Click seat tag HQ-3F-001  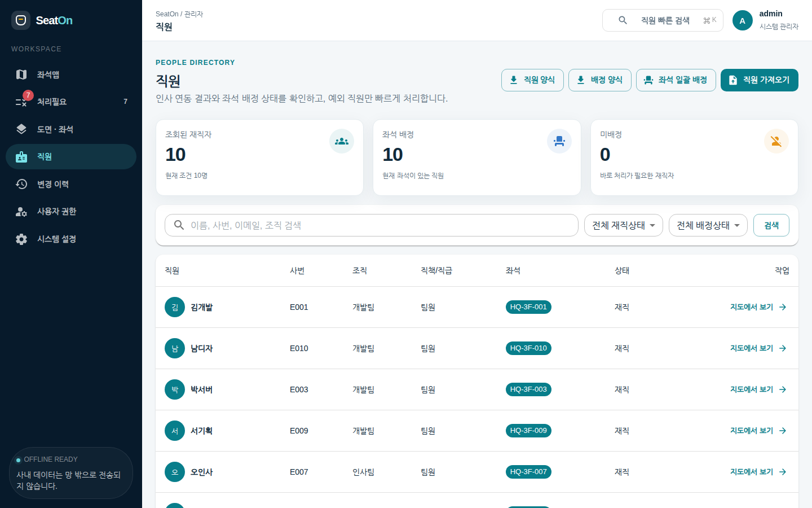528,307
